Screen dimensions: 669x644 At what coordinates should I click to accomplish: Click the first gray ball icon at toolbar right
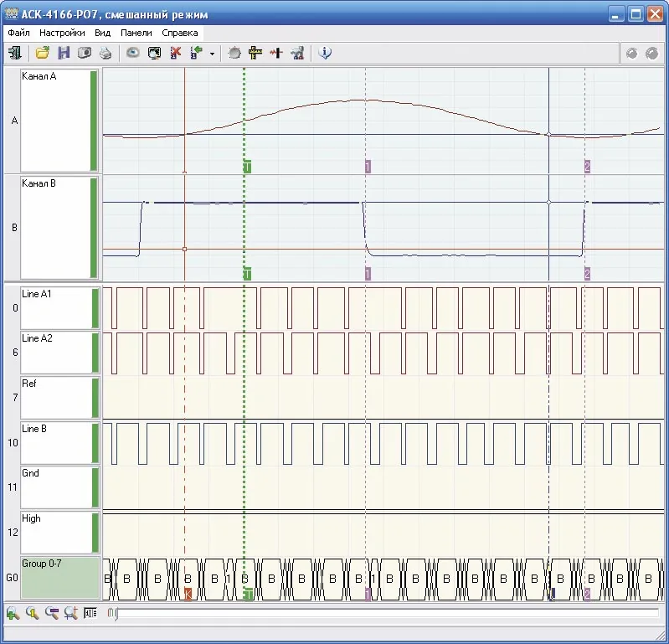coord(631,54)
